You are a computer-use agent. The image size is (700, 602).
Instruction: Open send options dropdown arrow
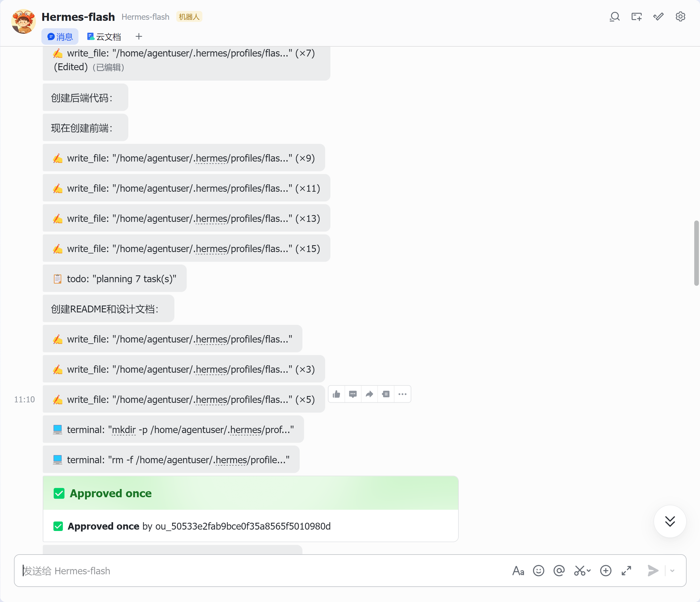point(672,570)
